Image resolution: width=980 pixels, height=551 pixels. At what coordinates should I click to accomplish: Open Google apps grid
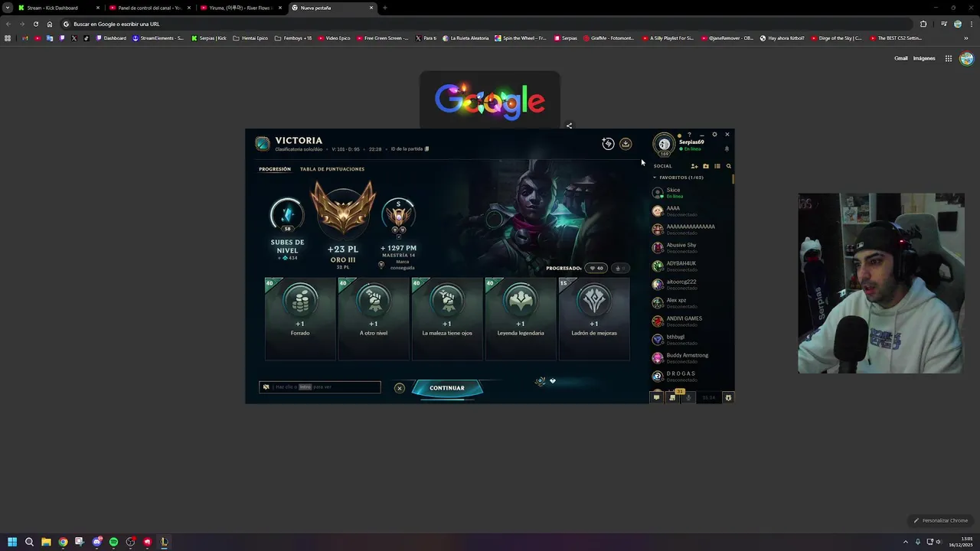(948, 58)
